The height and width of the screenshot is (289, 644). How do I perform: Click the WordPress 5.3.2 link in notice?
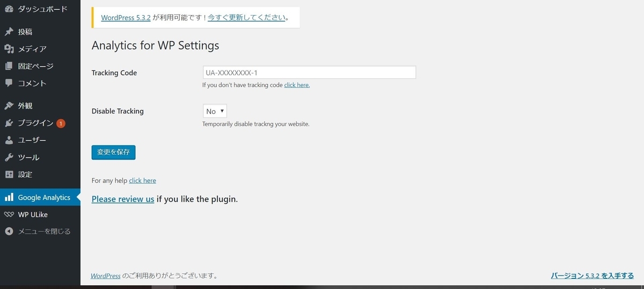click(126, 17)
